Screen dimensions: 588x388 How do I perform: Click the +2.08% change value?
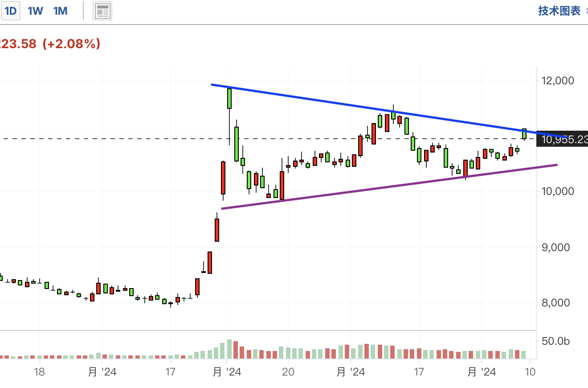pos(71,44)
